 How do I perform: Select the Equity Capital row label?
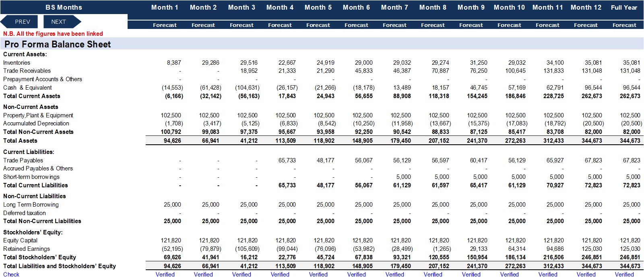[20, 240]
